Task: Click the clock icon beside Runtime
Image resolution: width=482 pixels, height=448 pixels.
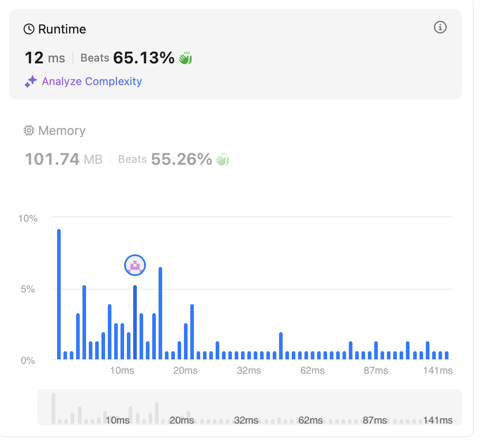Action: pyautogui.click(x=29, y=29)
